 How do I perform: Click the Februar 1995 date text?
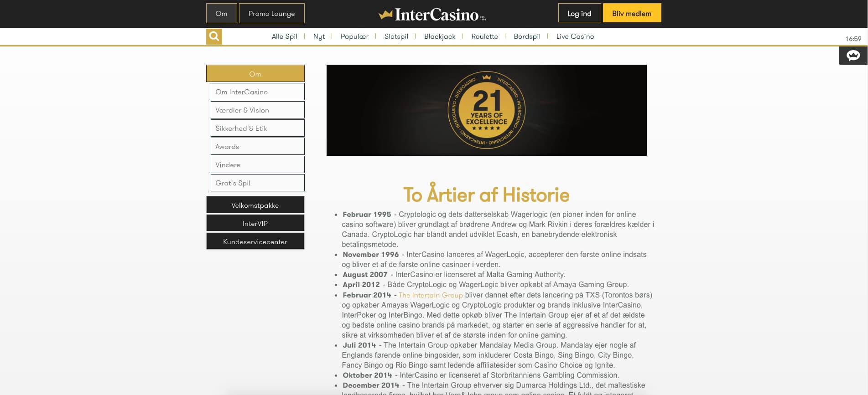pos(367,214)
